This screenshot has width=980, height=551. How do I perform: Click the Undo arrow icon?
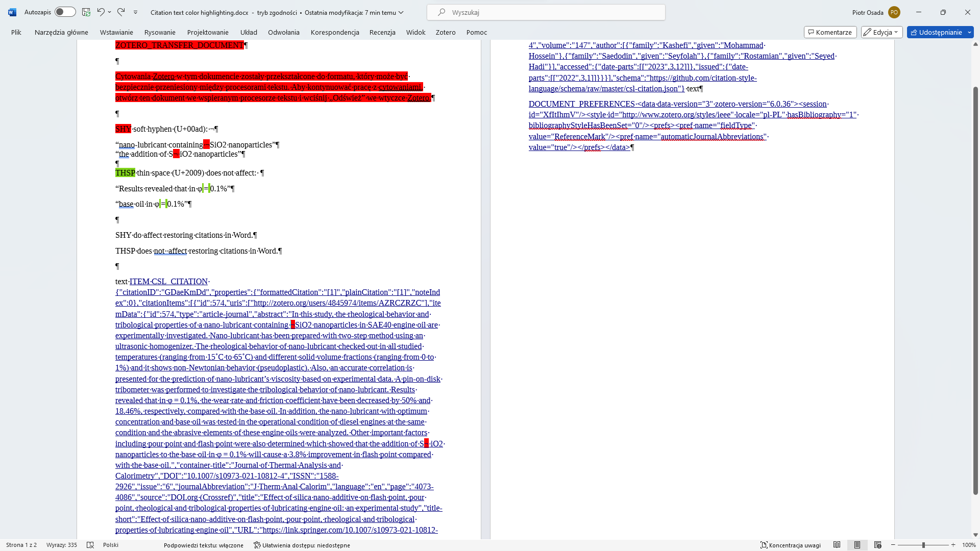point(101,12)
